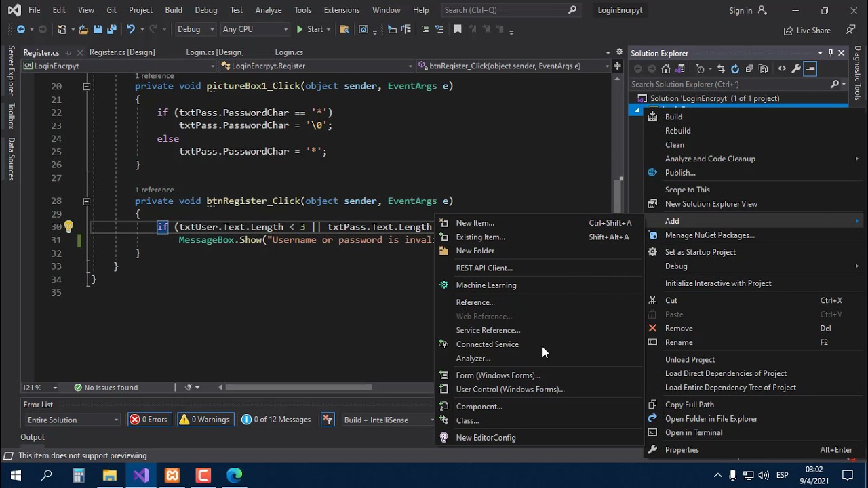Switch to the Register.cs [Design] tab
The height and width of the screenshot is (488, 868).
[x=122, y=52]
